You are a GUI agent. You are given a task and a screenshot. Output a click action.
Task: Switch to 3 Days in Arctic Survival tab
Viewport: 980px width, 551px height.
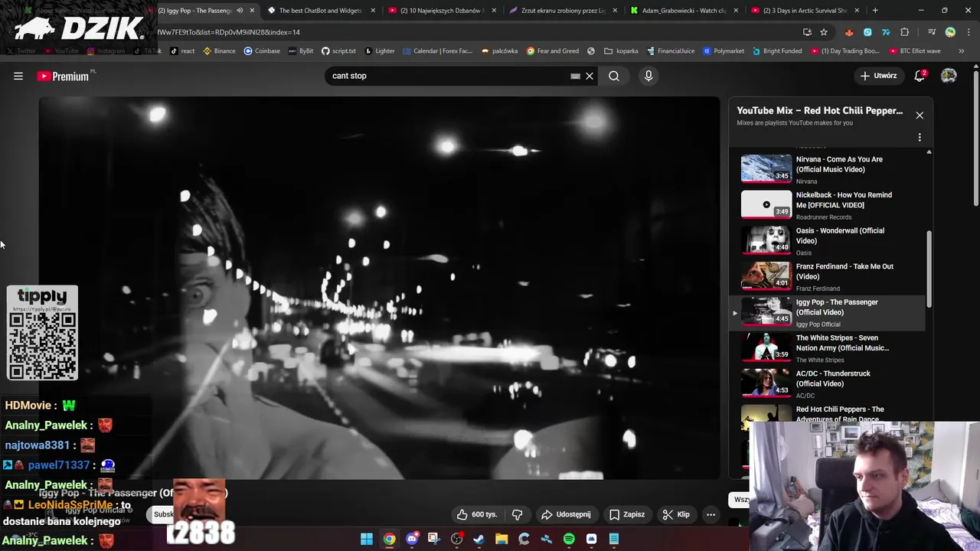click(805, 11)
